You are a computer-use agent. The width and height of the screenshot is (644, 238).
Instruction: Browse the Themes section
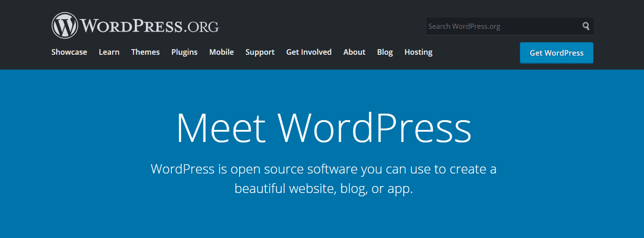point(145,52)
